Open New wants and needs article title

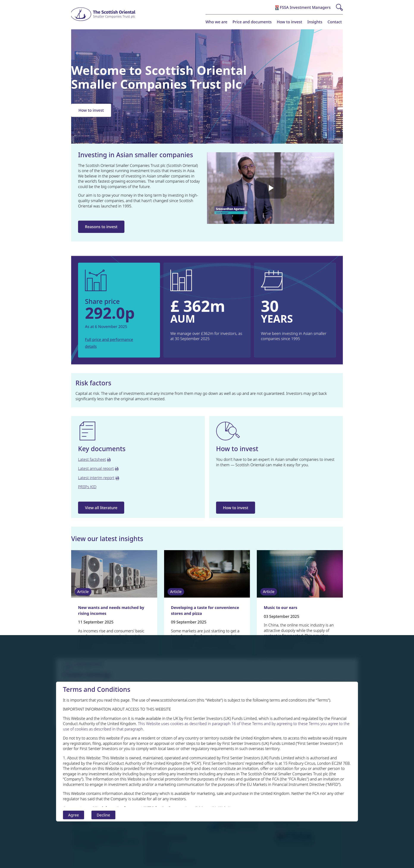click(x=111, y=611)
